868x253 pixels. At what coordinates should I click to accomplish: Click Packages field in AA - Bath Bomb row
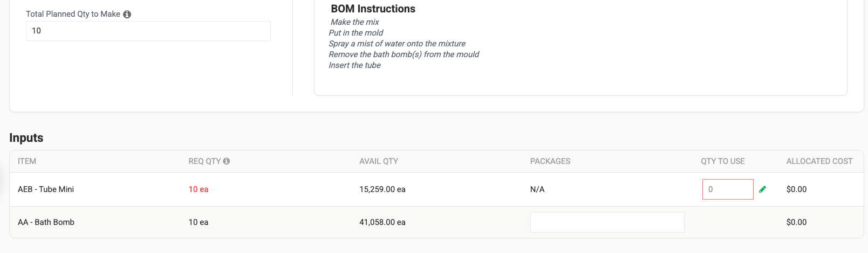tap(607, 222)
